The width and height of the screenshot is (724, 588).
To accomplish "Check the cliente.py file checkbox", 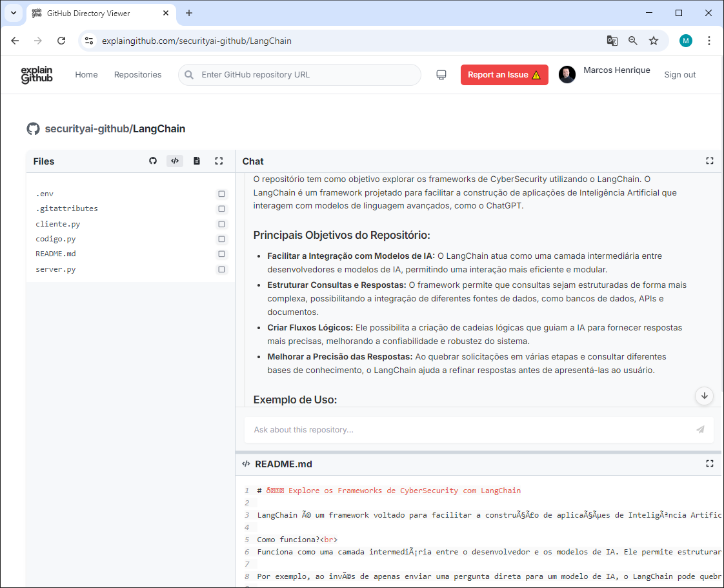I will pos(221,224).
